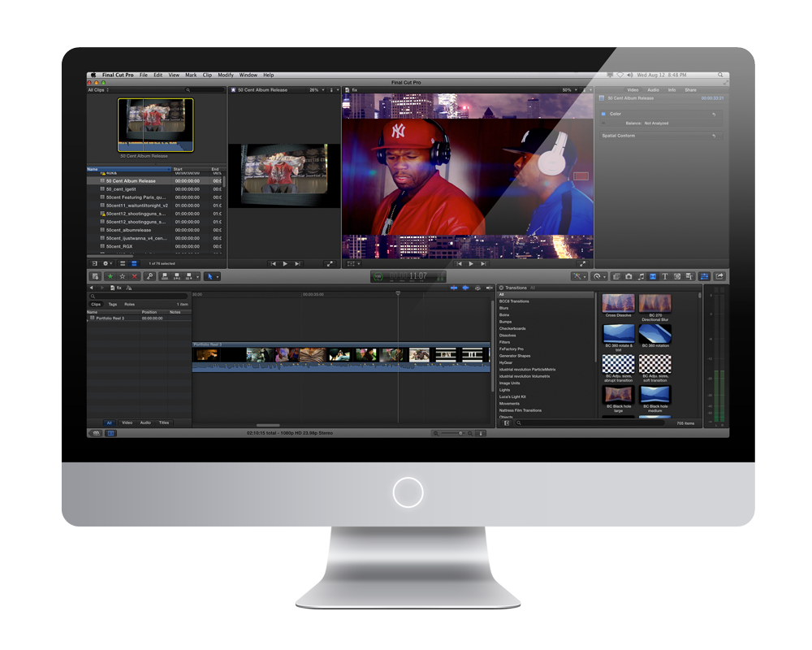Toggle the Inspector sliders icon
The height and width of the screenshot is (650, 812).
click(x=704, y=277)
